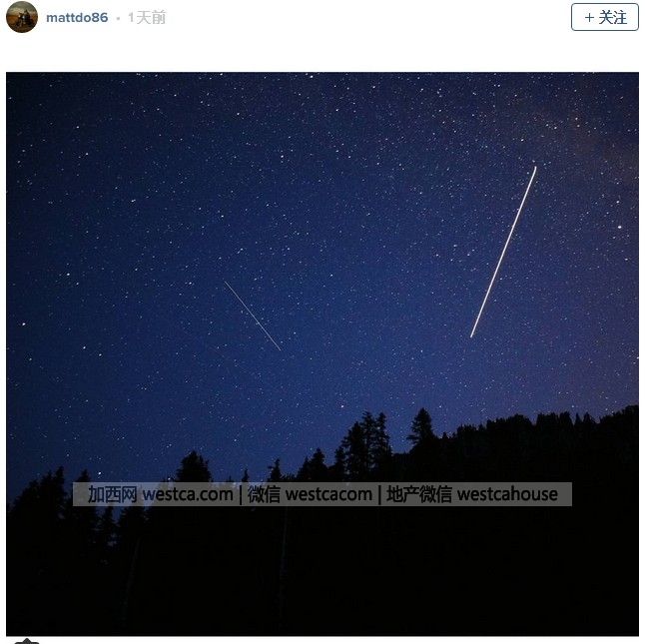
Task: Click the westca.com watermark text
Action: pyautogui.click(x=188, y=494)
